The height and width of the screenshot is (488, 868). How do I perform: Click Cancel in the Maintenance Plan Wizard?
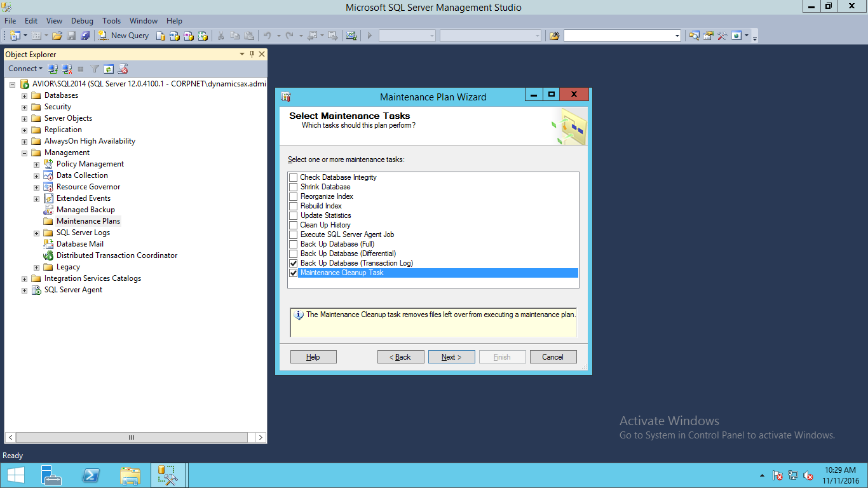pyautogui.click(x=553, y=357)
